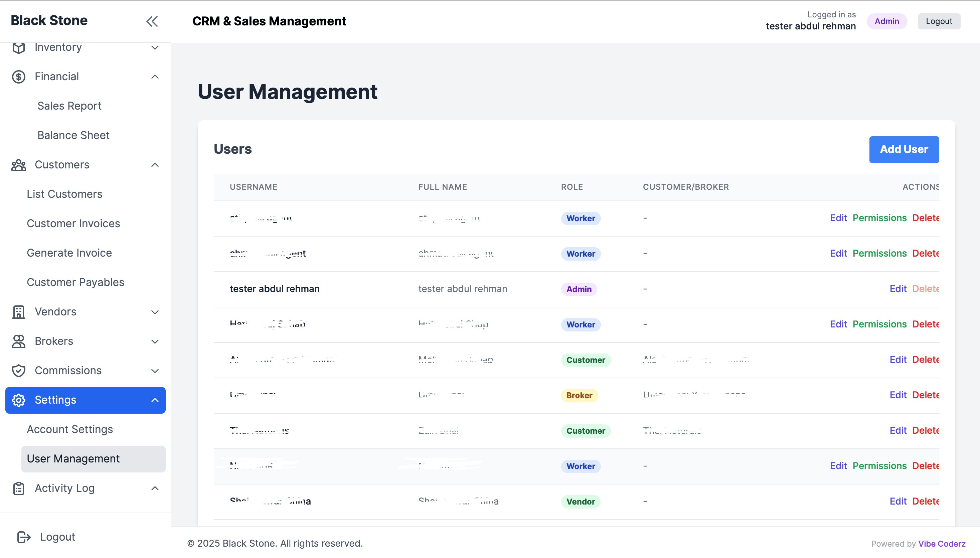Open Account Settings page
This screenshot has height=558, width=980.
70,429
